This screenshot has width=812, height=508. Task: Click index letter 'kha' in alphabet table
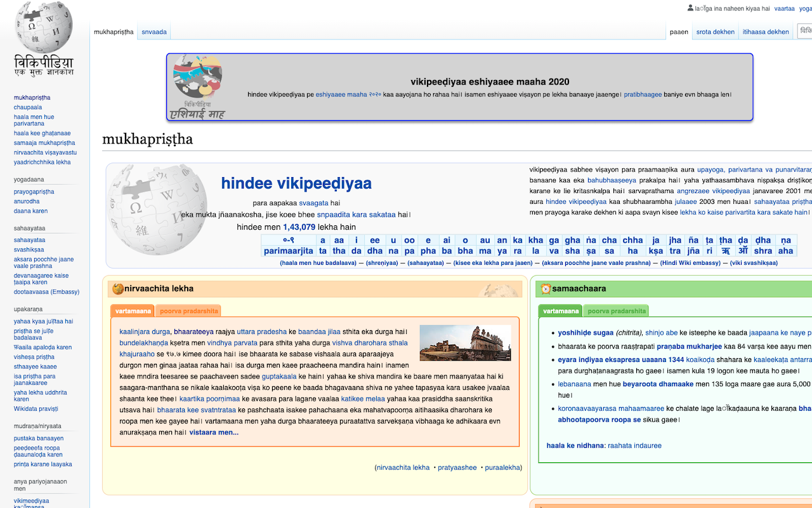(536, 240)
